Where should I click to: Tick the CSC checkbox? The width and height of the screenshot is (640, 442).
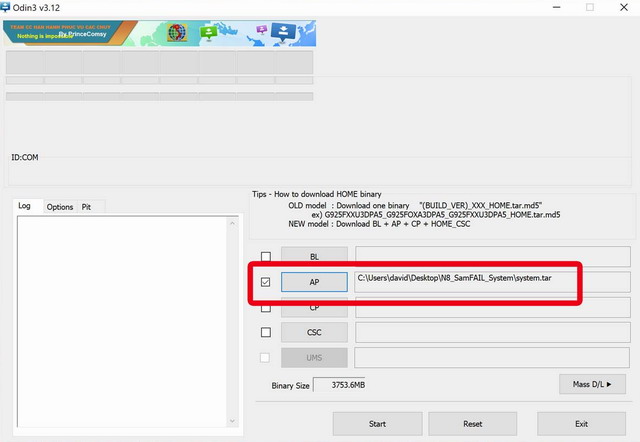click(x=265, y=332)
